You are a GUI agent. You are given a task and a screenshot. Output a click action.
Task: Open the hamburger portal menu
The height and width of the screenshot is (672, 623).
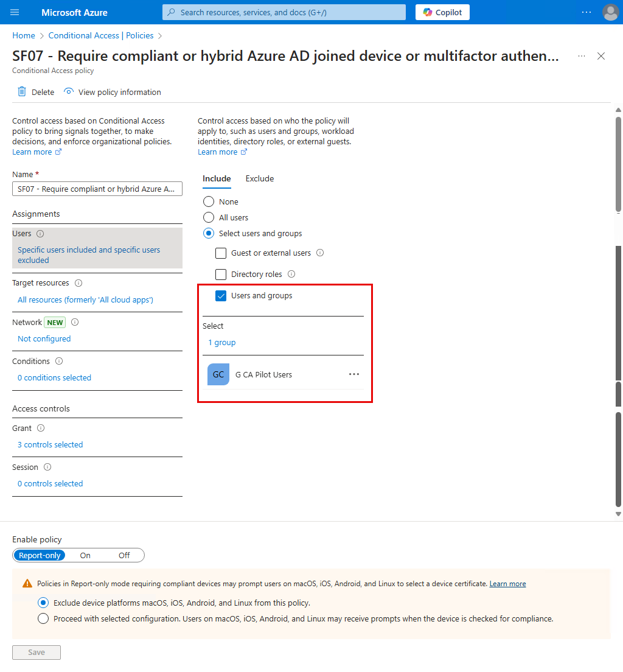(15, 12)
